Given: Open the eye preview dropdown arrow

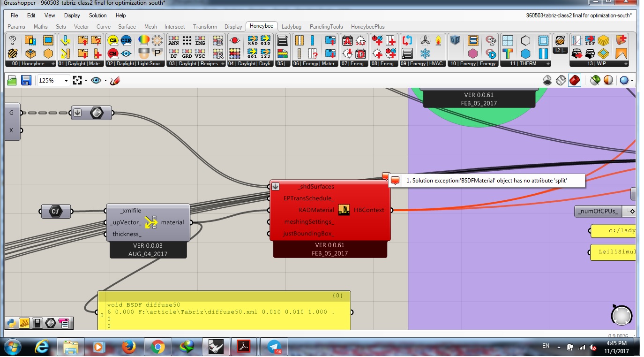Looking at the screenshot, I should [x=105, y=81].
